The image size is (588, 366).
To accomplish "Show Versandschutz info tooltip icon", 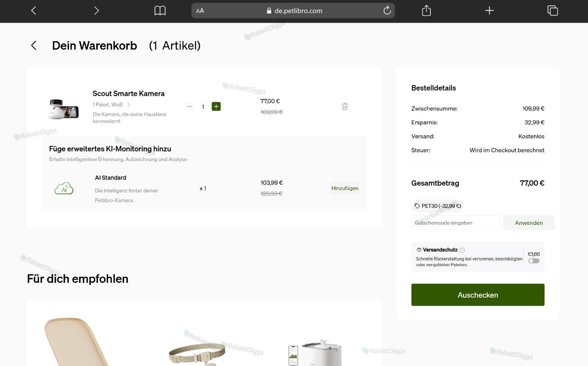I will click(x=462, y=250).
